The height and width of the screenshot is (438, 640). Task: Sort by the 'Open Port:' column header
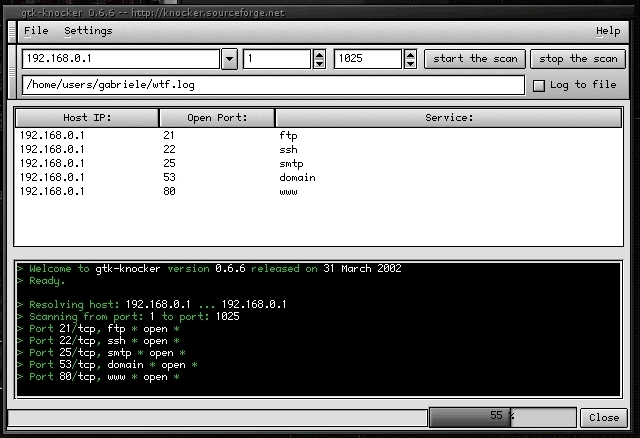point(215,118)
